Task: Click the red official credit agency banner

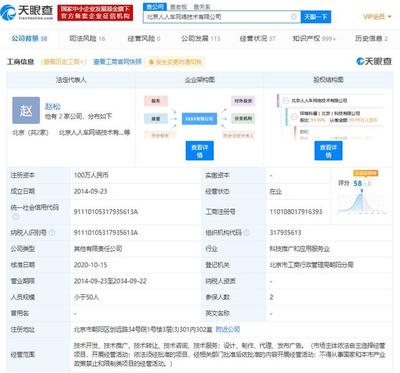Action: pos(95,13)
